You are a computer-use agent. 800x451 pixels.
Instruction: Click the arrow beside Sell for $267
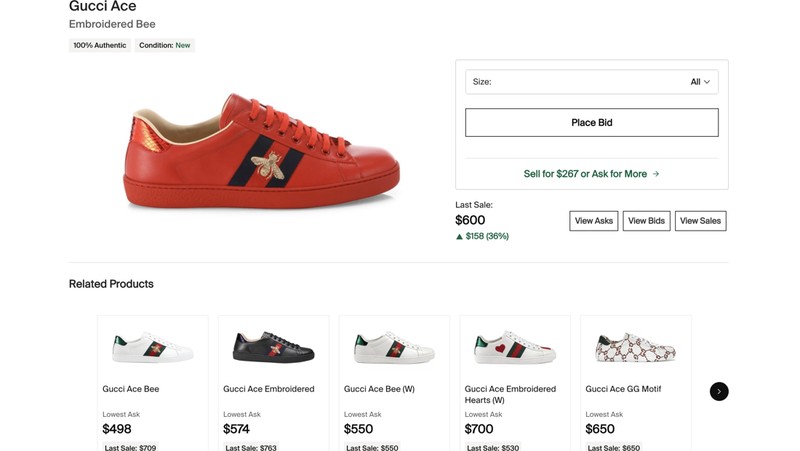point(656,174)
